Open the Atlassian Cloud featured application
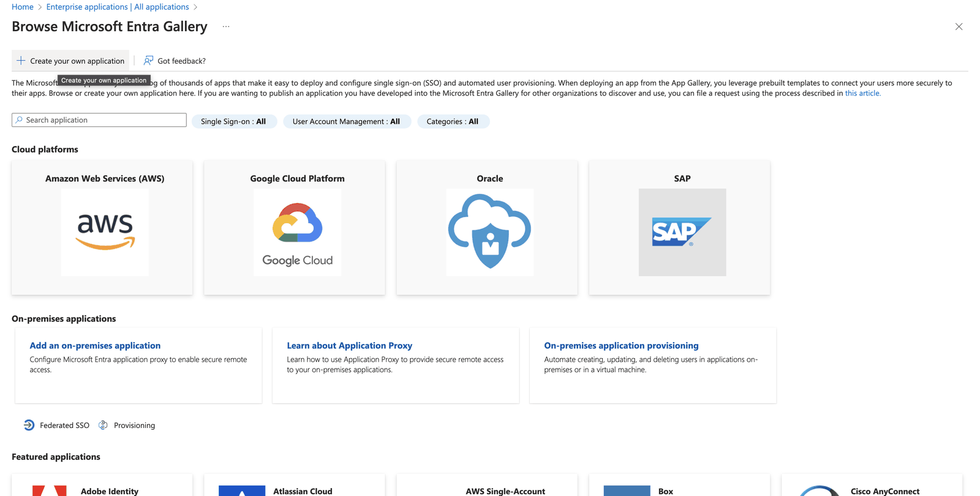Viewport: 980px width, 496px height. 295,485
